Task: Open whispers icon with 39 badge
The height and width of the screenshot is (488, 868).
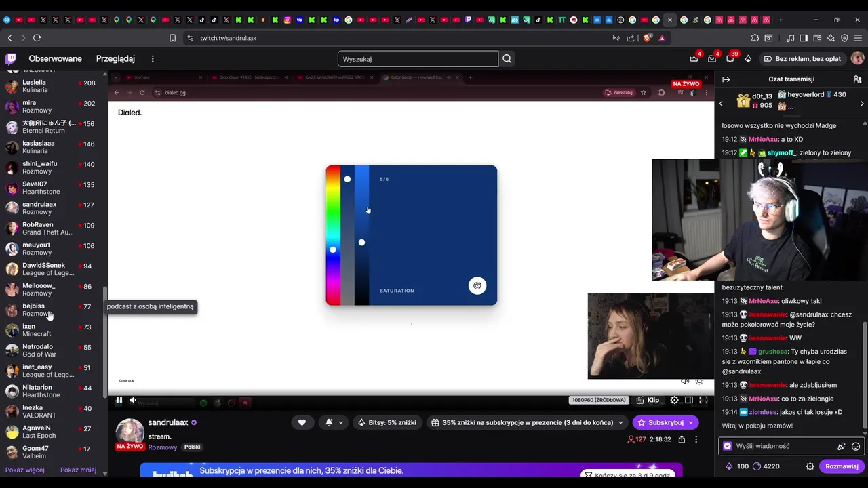Action: (x=730, y=59)
